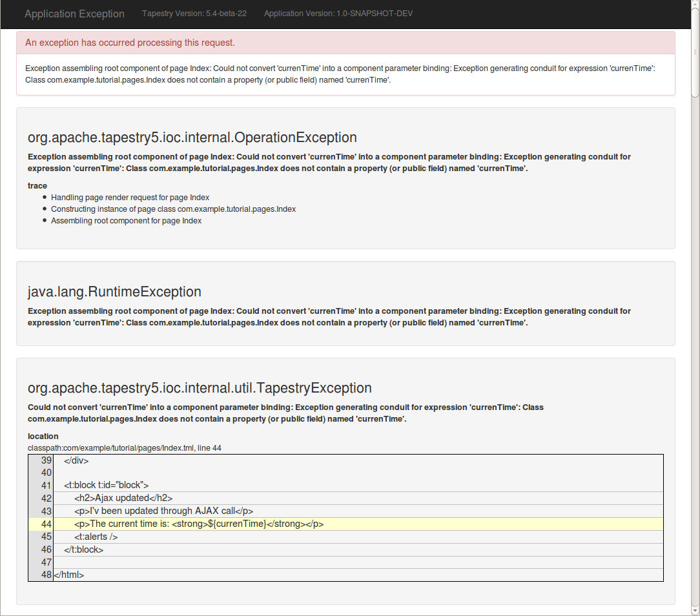Click the vertical scrollbar thumb
The height and width of the screenshot is (616, 700).
click(695, 52)
